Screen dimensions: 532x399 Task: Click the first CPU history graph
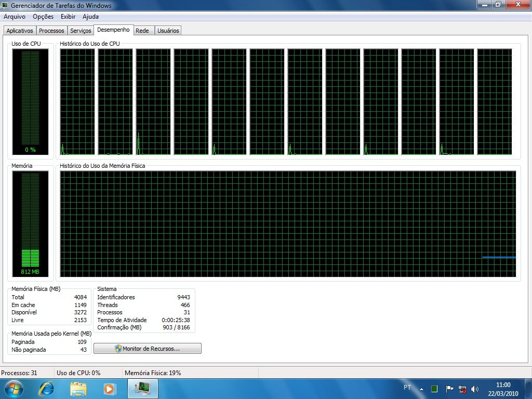pyautogui.click(x=77, y=102)
